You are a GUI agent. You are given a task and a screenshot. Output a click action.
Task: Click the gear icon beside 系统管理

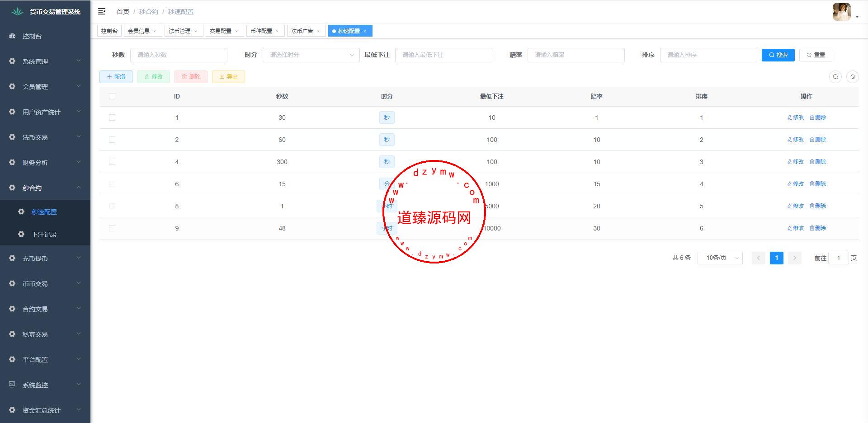point(12,61)
